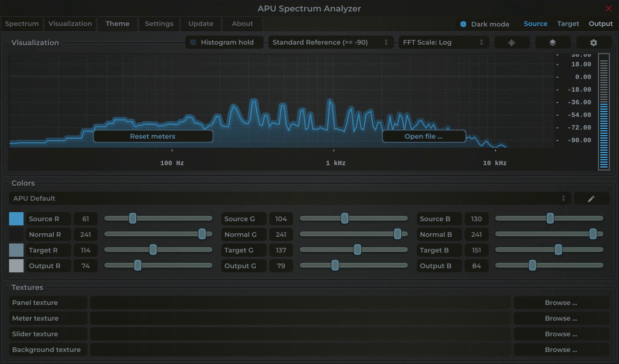Click the Panel texture path field

pyautogui.click(x=300, y=303)
